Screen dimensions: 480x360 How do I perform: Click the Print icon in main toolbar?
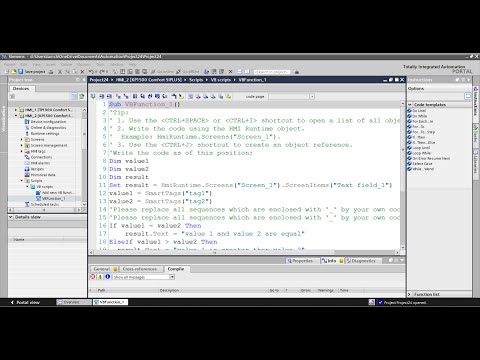[x=51, y=72]
